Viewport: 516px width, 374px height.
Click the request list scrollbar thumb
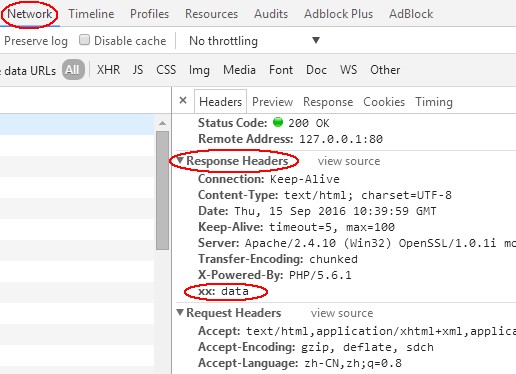coord(162,190)
